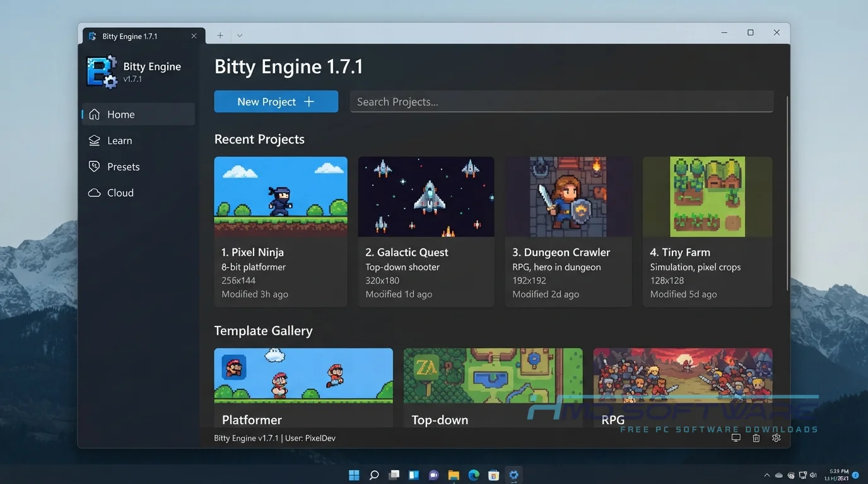This screenshot has width=868, height=484.
Task: Open Task View on the taskbar
Action: coord(394,475)
